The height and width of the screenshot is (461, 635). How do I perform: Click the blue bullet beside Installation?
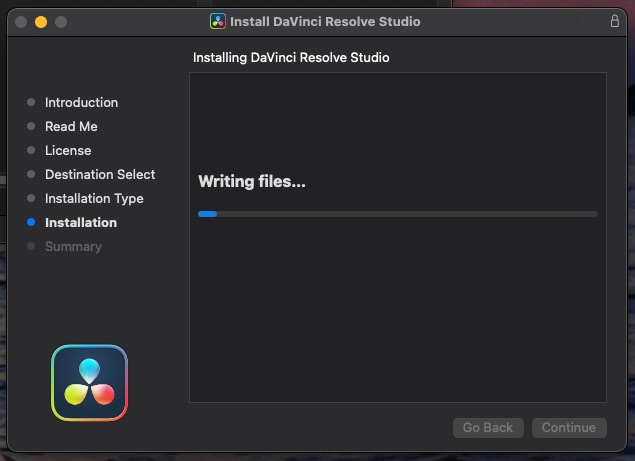pyautogui.click(x=31, y=222)
